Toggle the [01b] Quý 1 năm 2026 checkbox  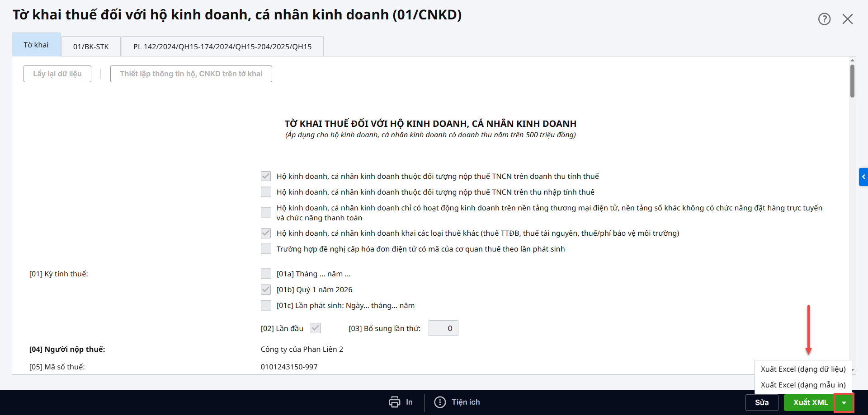[x=266, y=289]
